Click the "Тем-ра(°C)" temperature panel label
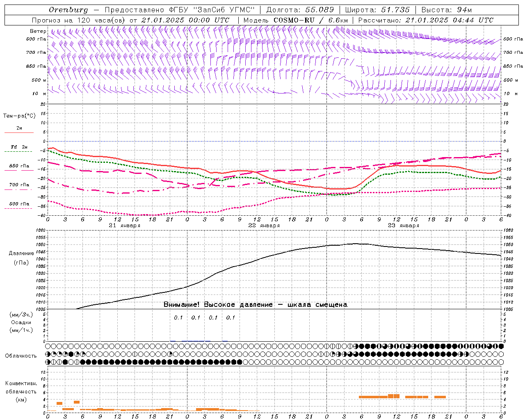This screenshot has height=420, width=525. point(19,116)
